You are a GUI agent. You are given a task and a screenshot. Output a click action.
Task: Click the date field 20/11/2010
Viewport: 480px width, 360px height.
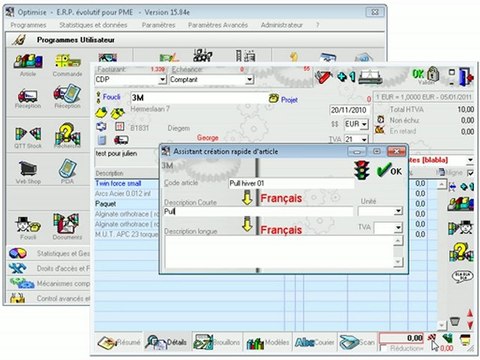(x=349, y=110)
